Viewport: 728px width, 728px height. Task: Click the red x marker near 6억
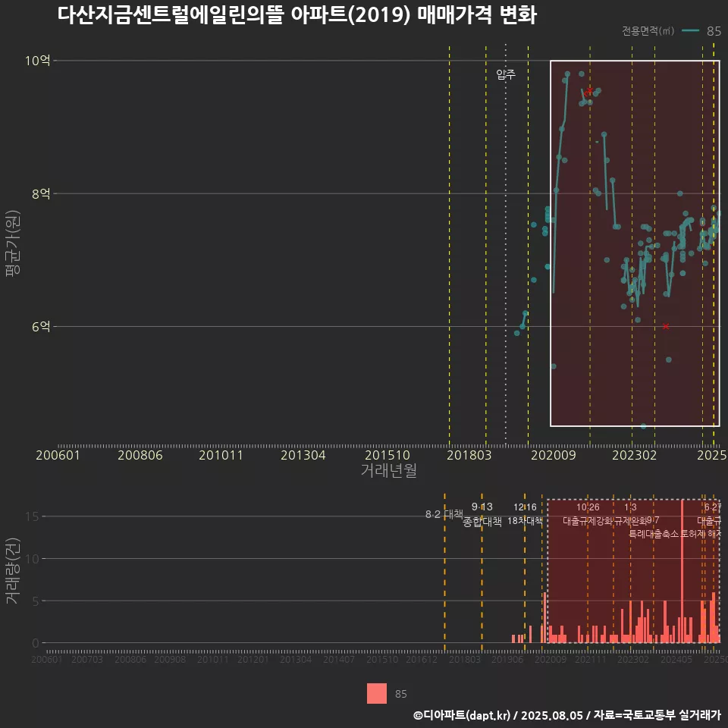[x=666, y=326]
